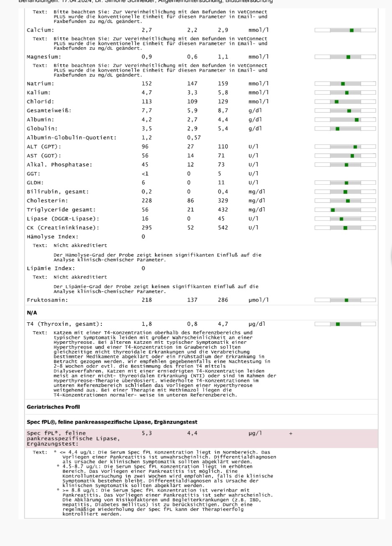
Task: Select the Chlorid row label
Action: (x=41, y=102)
